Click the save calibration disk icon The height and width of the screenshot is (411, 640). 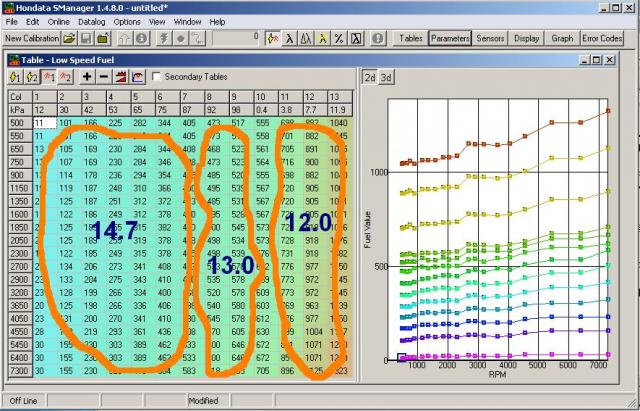[87, 38]
